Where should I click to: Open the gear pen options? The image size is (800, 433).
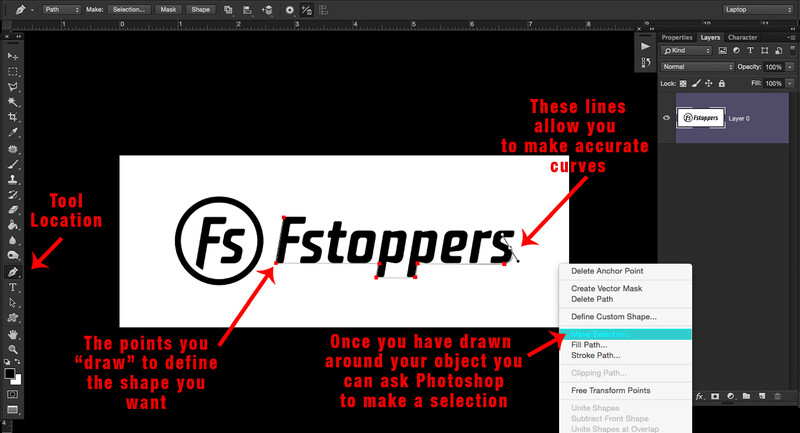(289, 10)
